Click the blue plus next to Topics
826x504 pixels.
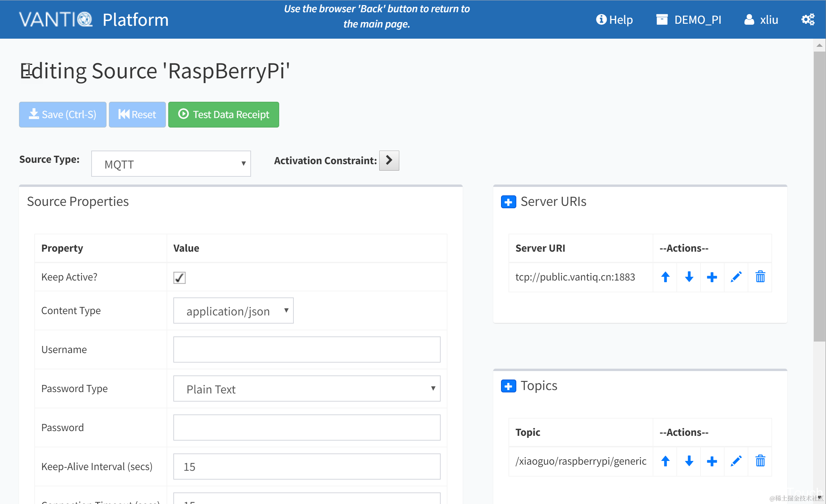(508, 386)
